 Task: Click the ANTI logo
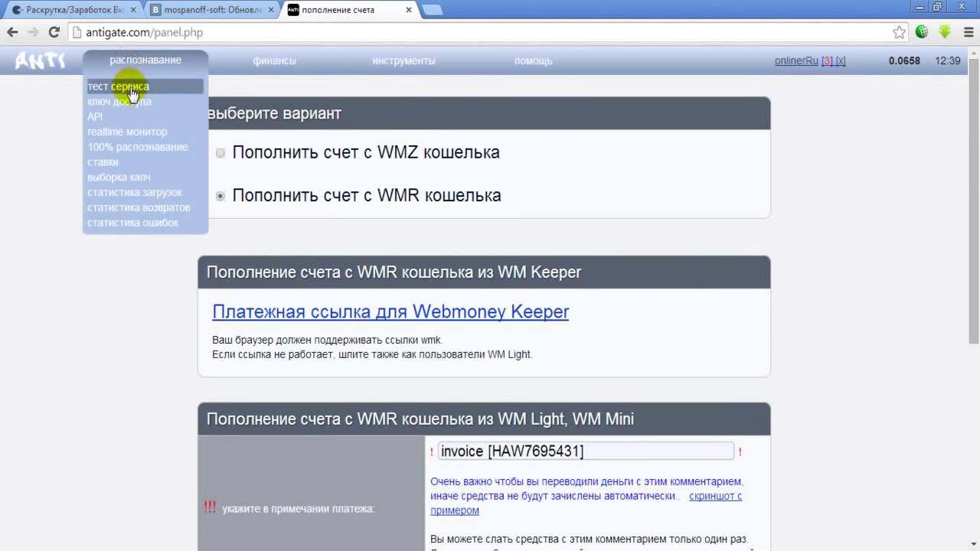[40, 60]
